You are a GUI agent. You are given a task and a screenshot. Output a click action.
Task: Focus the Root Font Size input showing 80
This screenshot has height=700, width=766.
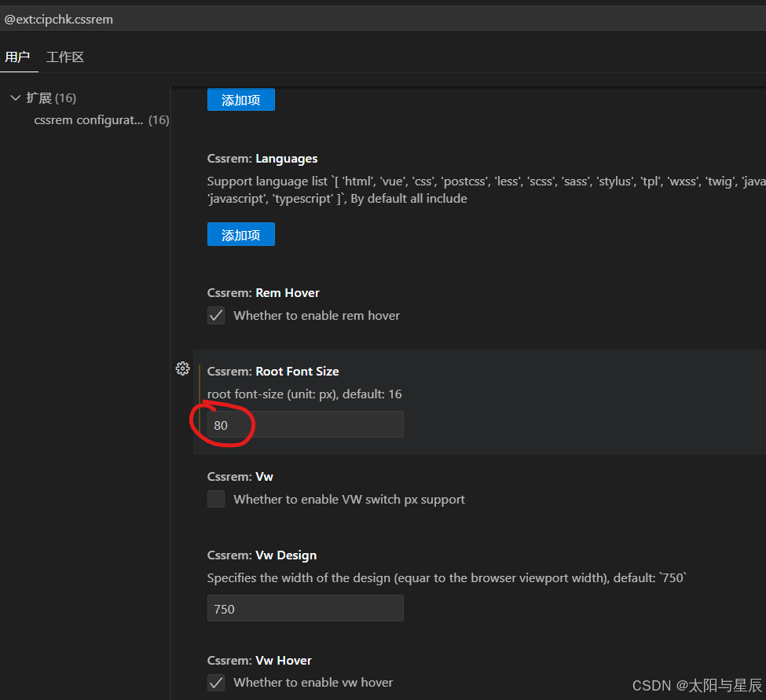(x=306, y=424)
